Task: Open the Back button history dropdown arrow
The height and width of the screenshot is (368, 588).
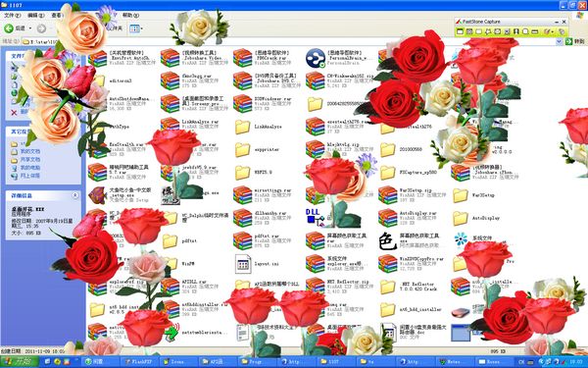Action: [30, 28]
